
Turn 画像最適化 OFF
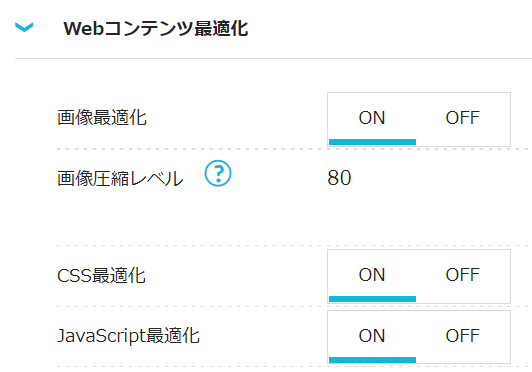[462, 119]
